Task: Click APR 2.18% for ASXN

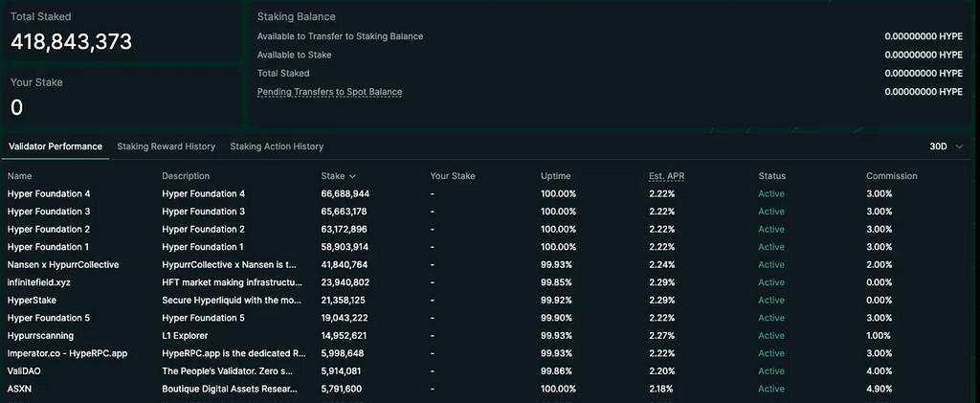Action: [661, 389]
